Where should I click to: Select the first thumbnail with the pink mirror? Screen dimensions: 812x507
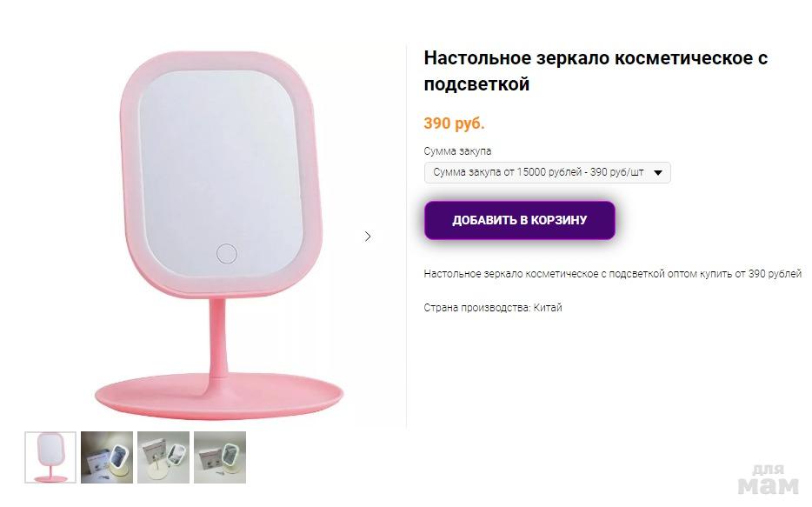click(50, 457)
